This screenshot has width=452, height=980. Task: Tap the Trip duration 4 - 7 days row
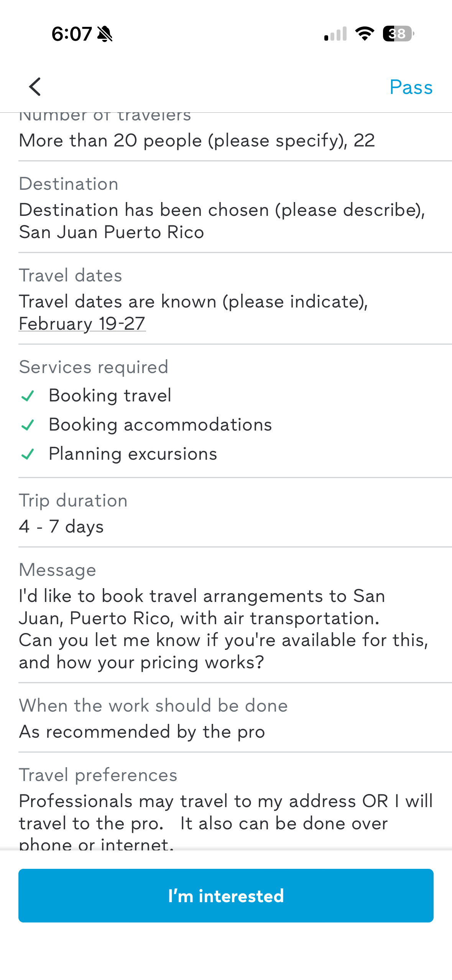coord(61,526)
